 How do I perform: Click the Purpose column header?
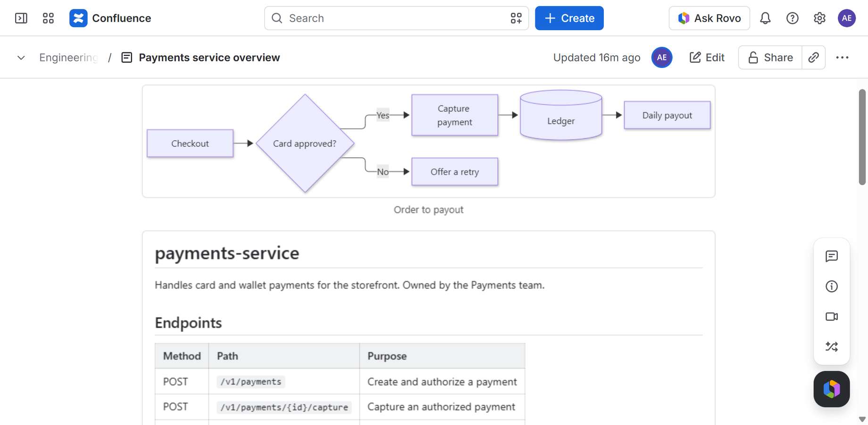442,356
